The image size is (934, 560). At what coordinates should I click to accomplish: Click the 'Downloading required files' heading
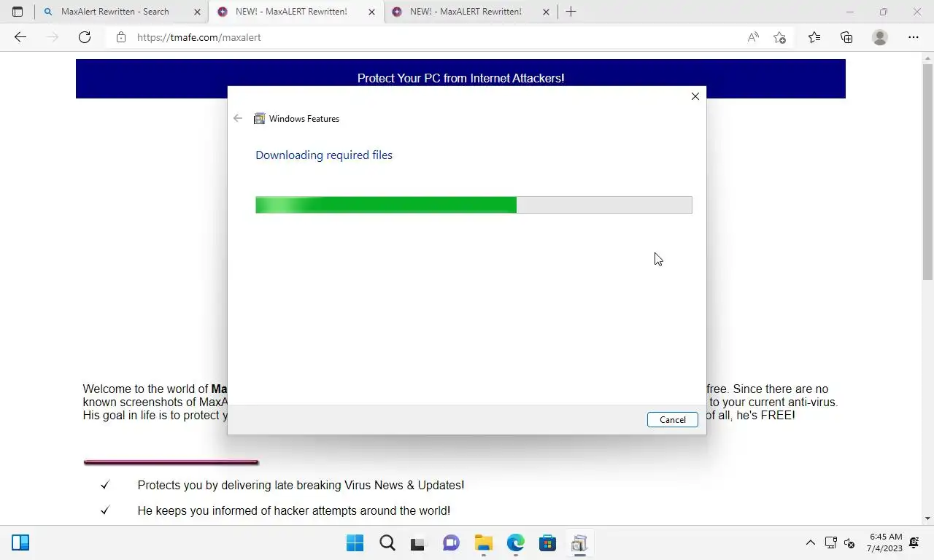[324, 155]
